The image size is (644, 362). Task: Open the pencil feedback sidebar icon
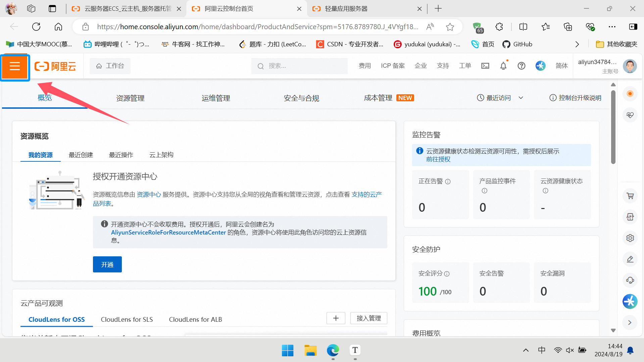click(630, 259)
